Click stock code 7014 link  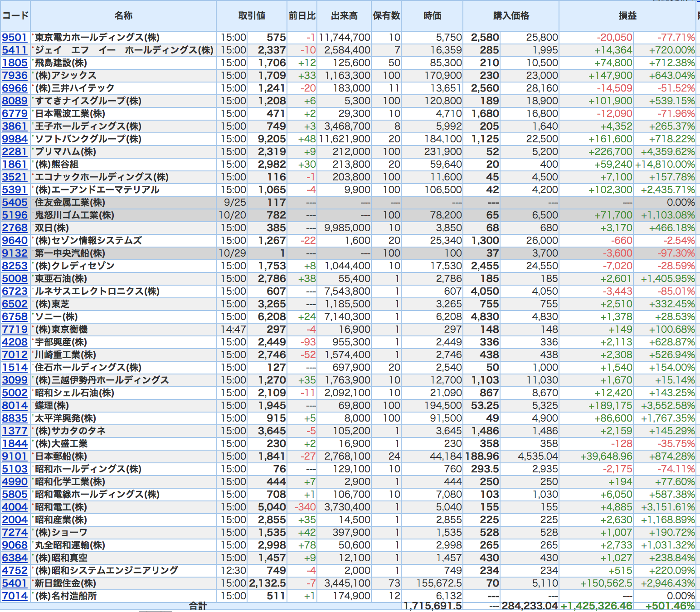coord(15,596)
